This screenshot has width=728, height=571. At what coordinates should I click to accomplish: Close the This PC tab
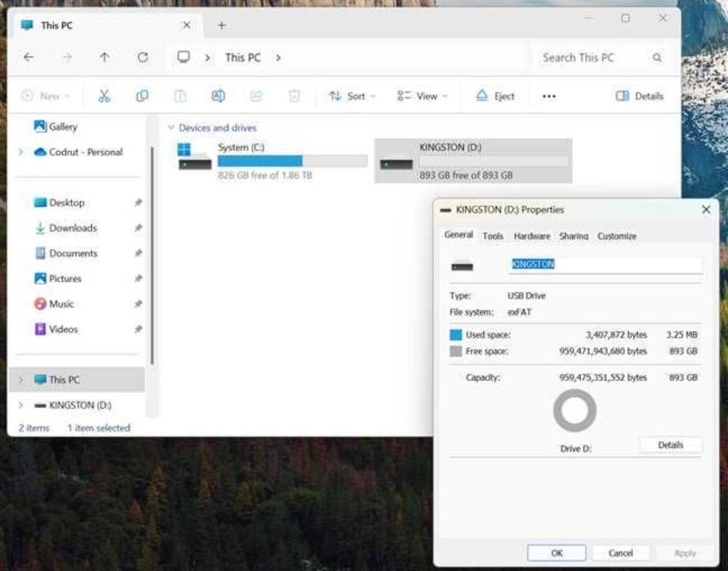(x=186, y=25)
